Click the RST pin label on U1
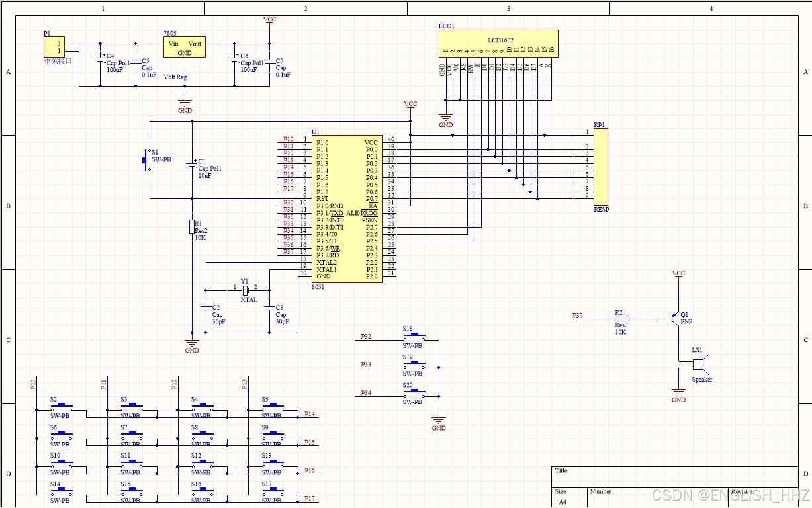This screenshot has width=812, height=508. tap(322, 199)
